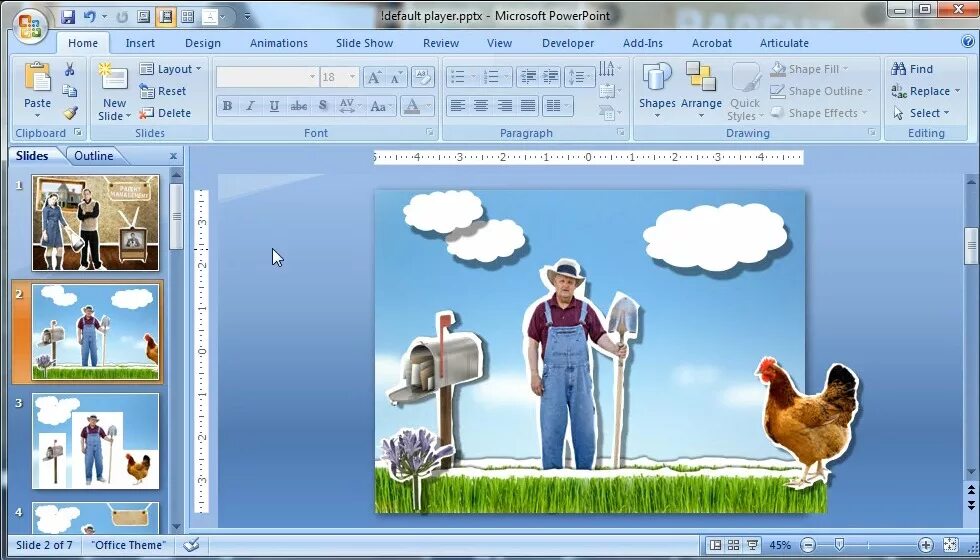
Task: Click the Find button
Action: (x=912, y=69)
